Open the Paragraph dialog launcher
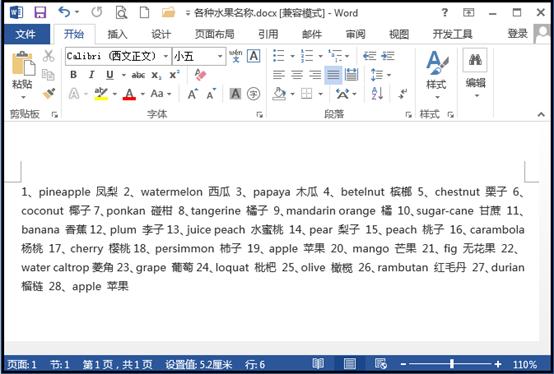 pos(408,114)
